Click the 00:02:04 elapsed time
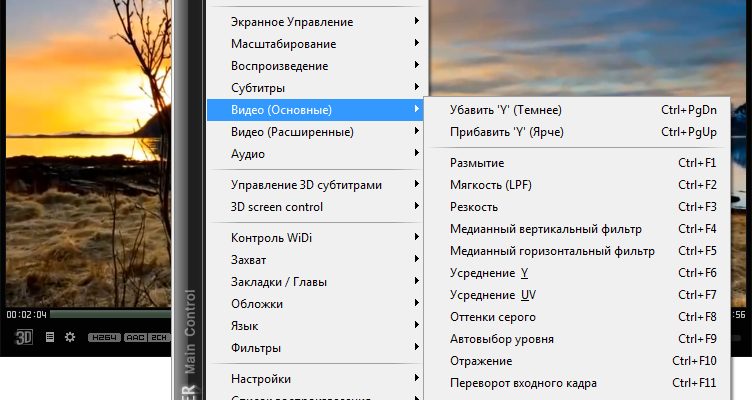752x400 pixels. (x=26, y=315)
